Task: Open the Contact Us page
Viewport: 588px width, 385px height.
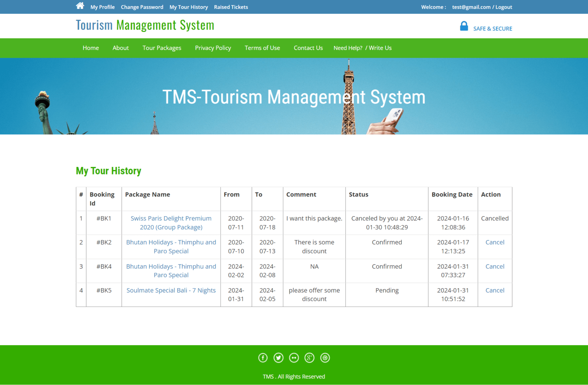Action: (308, 48)
